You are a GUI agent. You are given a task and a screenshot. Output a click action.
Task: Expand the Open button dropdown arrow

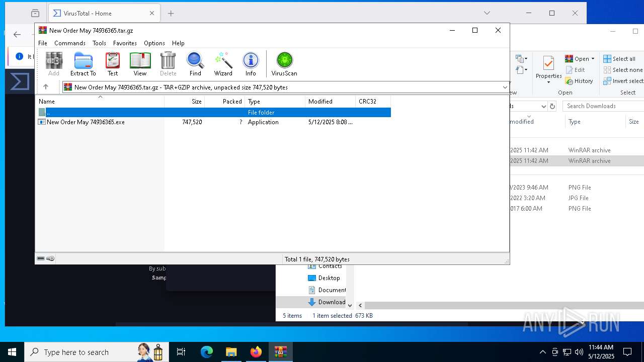pos(593,59)
